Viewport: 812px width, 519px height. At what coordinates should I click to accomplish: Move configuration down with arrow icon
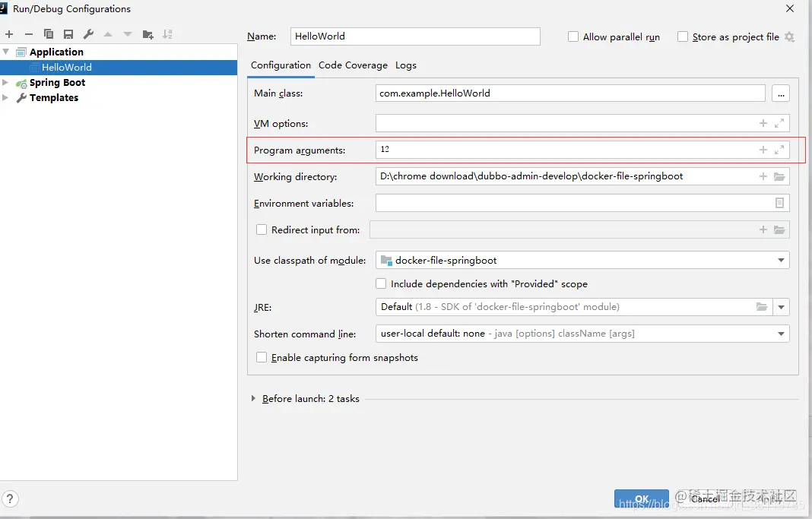tap(128, 34)
